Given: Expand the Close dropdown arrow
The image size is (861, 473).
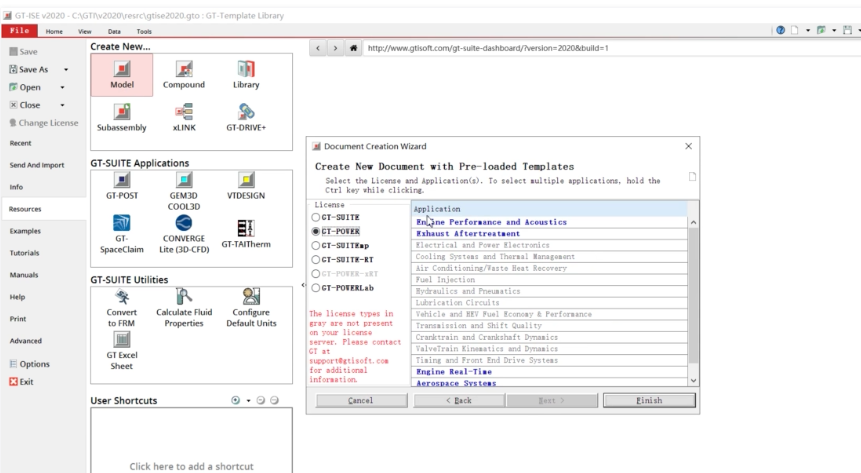Looking at the screenshot, I should click(62, 105).
